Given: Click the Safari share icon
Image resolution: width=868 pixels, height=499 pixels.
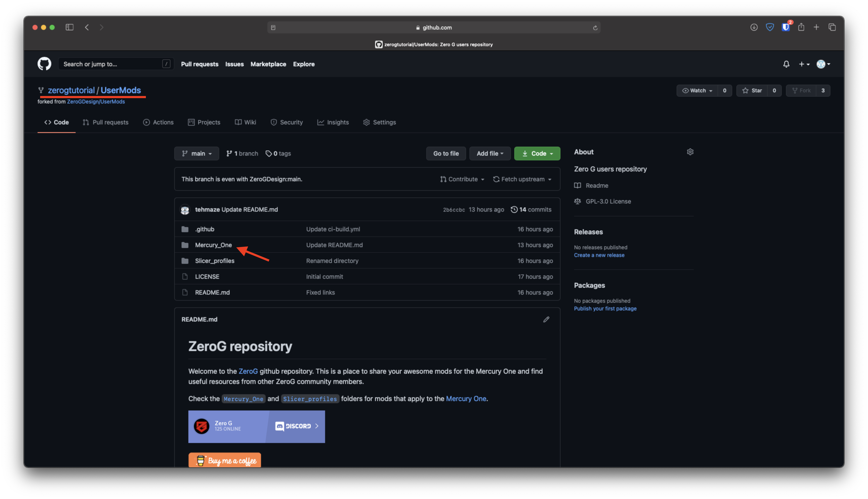Looking at the screenshot, I should point(801,27).
